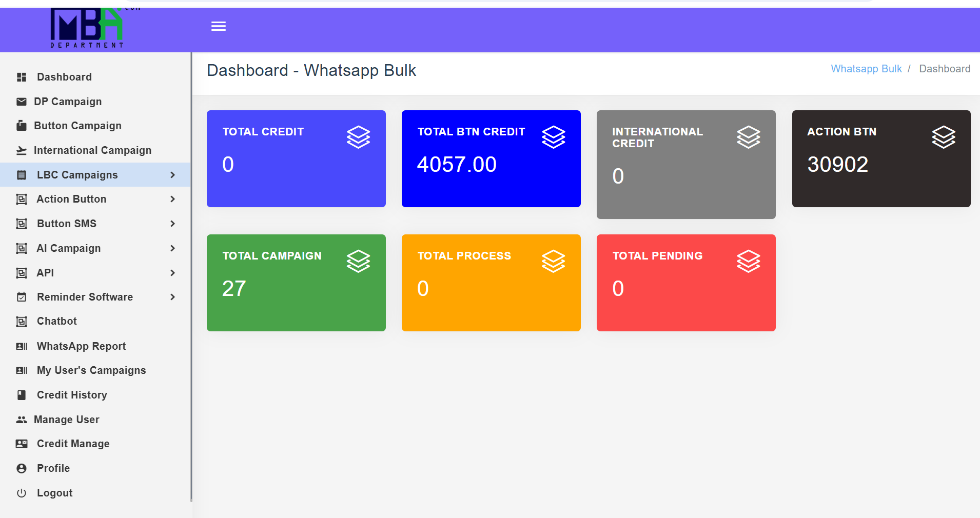
Task: Open the Button Campaign menu item
Action: pos(95,126)
